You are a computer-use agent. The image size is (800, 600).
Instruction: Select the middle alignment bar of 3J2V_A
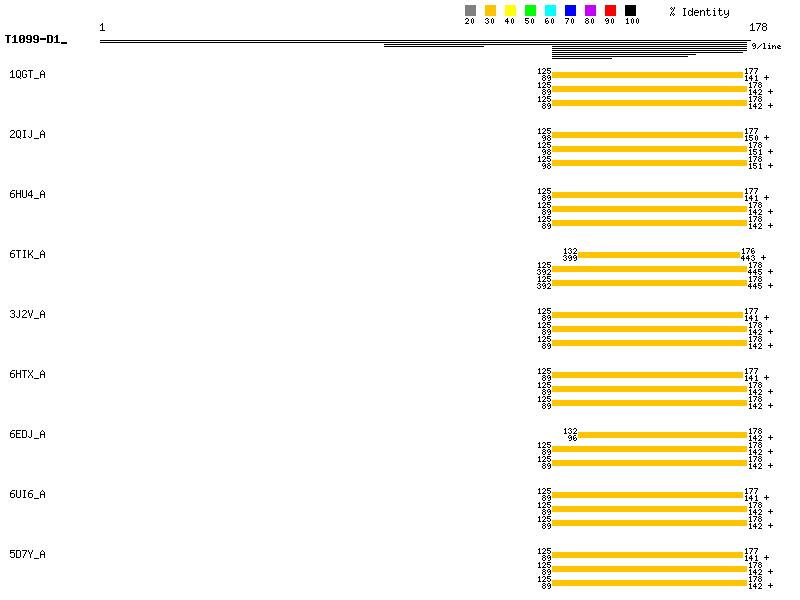pyautogui.click(x=650, y=329)
